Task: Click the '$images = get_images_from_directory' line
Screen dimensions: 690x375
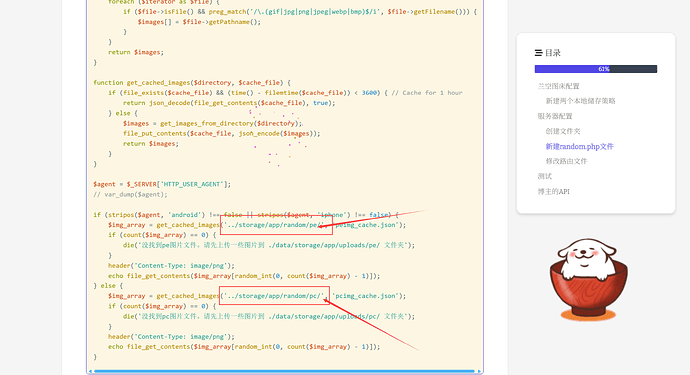Action: point(213,123)
